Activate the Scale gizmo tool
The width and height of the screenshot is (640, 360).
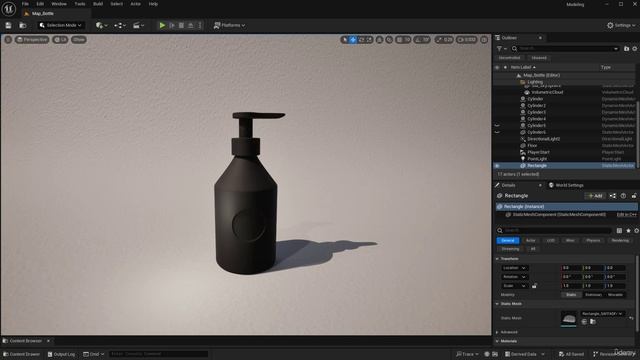[369, 40]
